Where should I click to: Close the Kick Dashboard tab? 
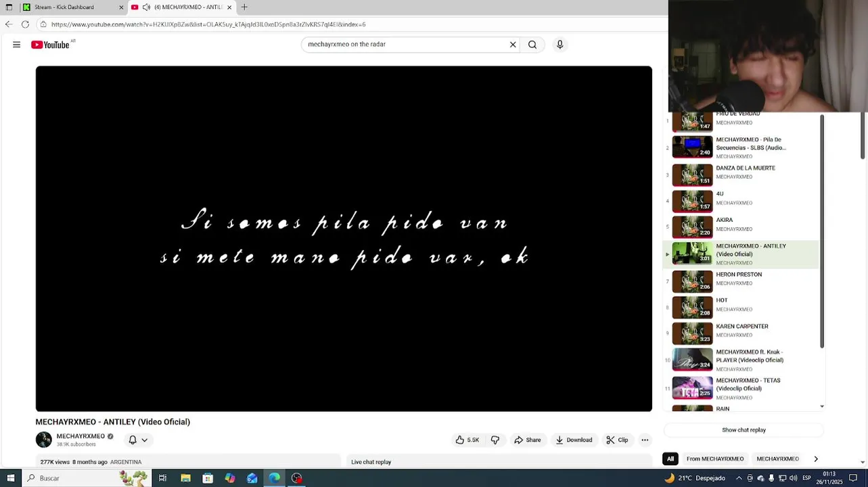pos(121,7)
